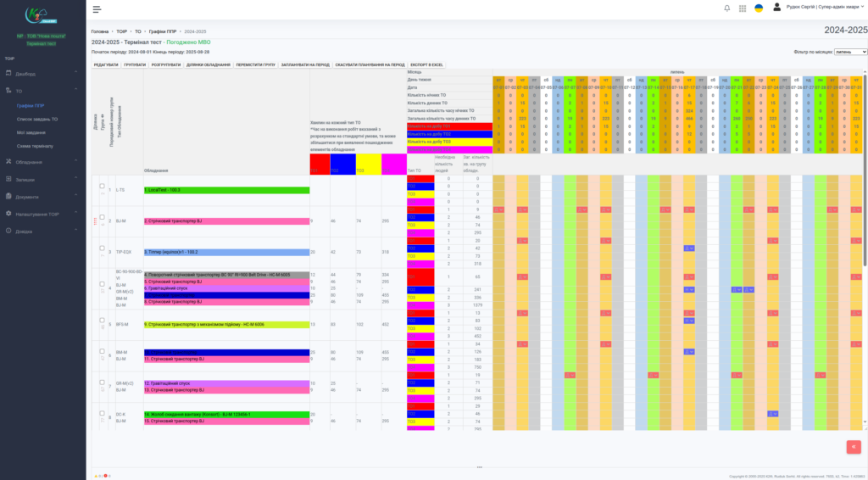Click the Головна breadcrumb link

101,31
